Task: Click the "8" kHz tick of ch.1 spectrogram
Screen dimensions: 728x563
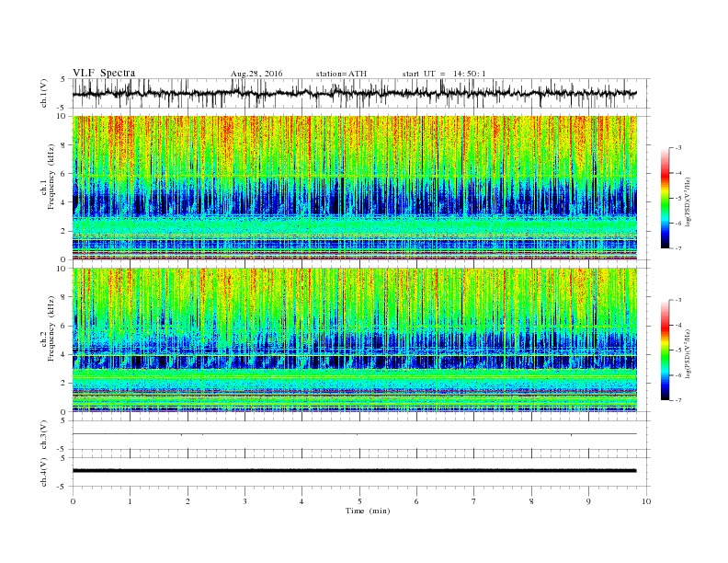Action: pos(64,145)
